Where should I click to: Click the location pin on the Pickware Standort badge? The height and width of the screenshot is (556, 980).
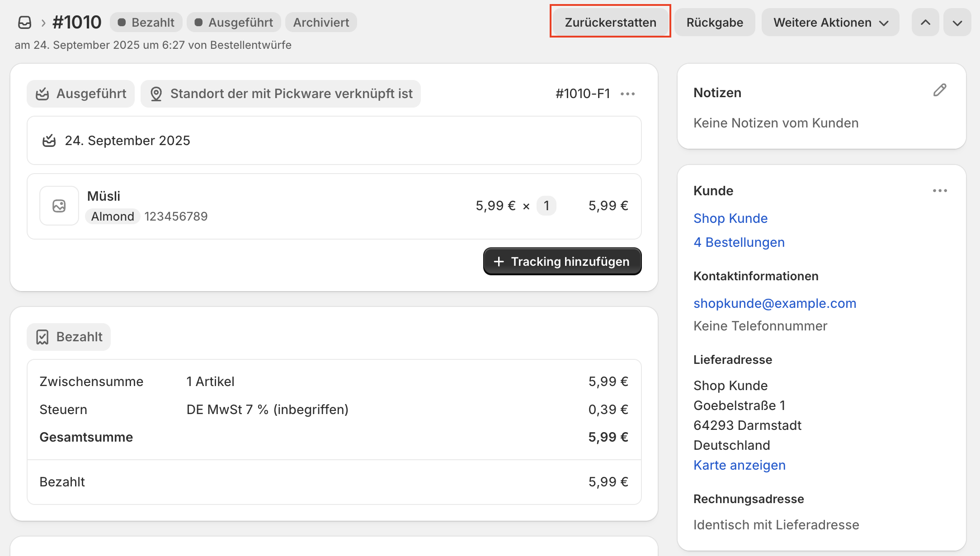[157, 94]
